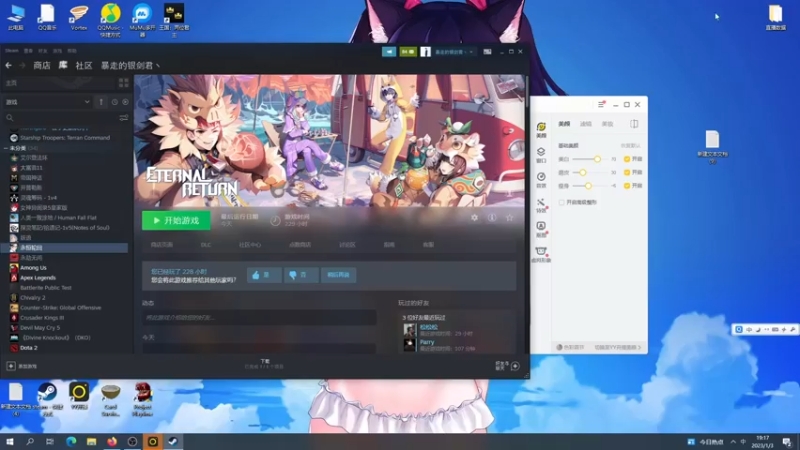Viewport: 800px width, 450px height.
Task: Open advanced filter icon next to search
Action: (123, 118)
